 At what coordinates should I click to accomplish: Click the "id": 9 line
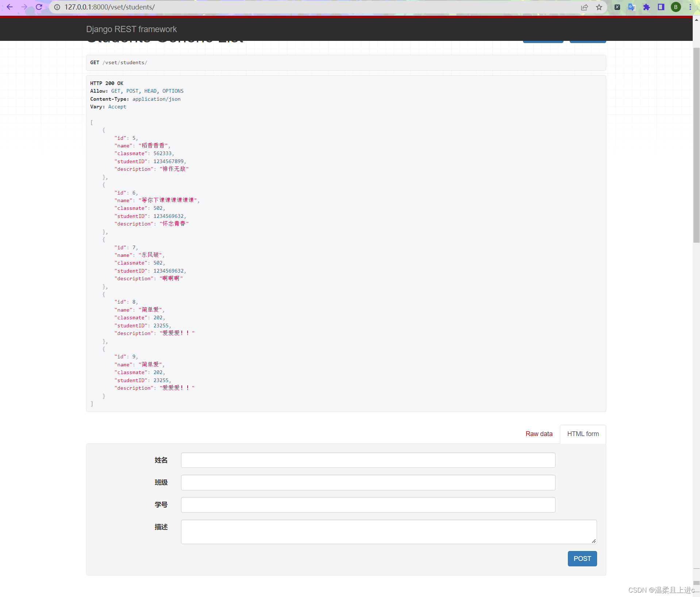pos(126,357)
